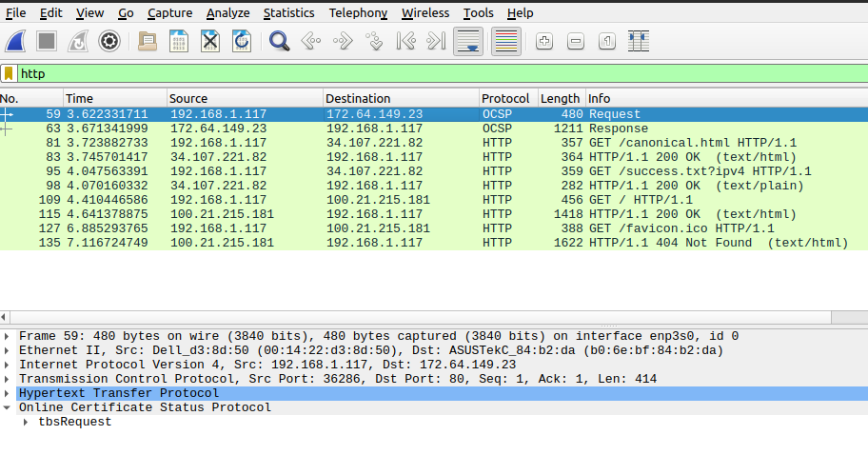Go to a specified packet
The image size is (868, 475).
click(x=374, y=41)
